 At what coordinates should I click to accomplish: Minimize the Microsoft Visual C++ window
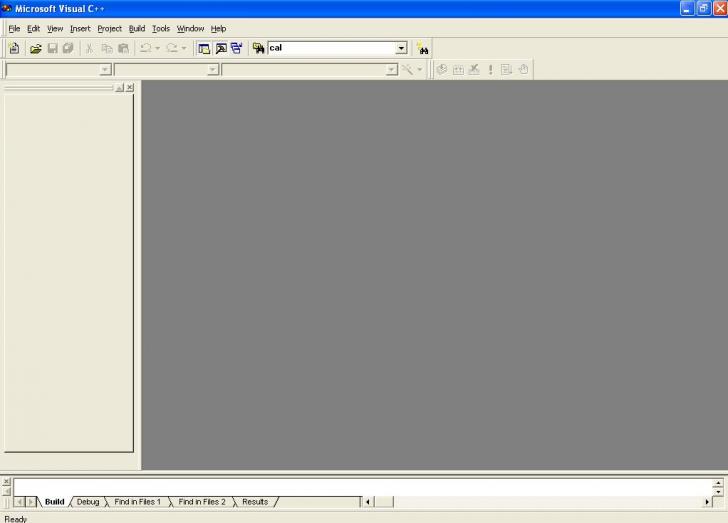[x=687, y=8]
